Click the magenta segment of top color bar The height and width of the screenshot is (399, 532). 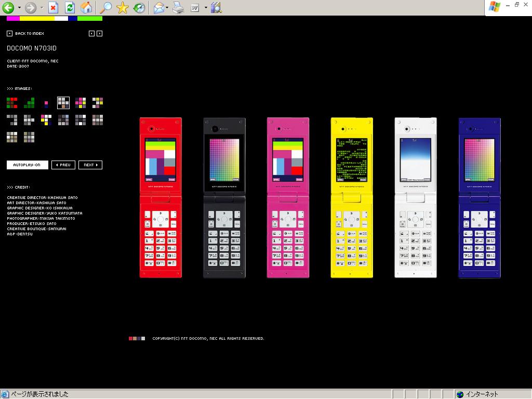[13, 19]
